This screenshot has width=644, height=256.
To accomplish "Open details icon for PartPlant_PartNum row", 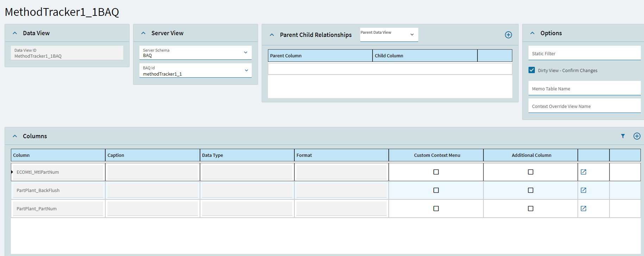I will pyautogui.click(x=583, y=209).
